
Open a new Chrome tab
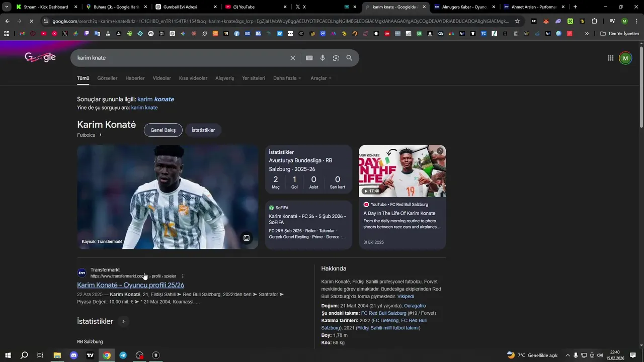575,7
